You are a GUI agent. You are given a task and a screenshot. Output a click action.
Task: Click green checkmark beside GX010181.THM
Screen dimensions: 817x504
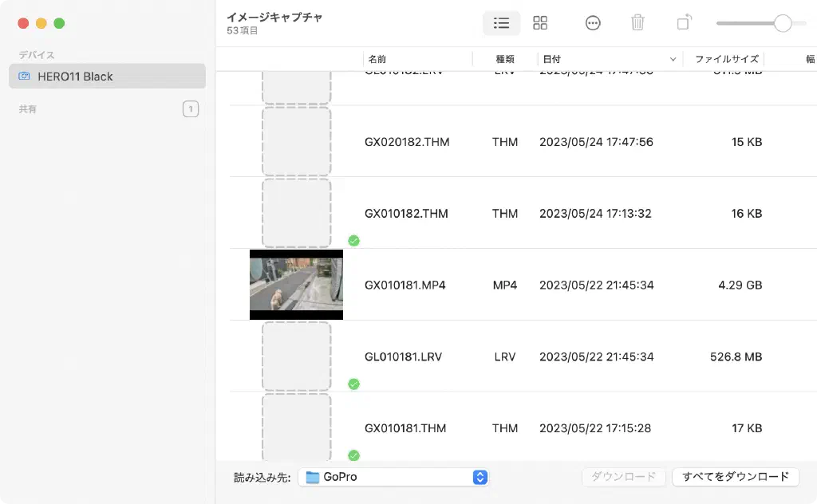pos(353,455)
